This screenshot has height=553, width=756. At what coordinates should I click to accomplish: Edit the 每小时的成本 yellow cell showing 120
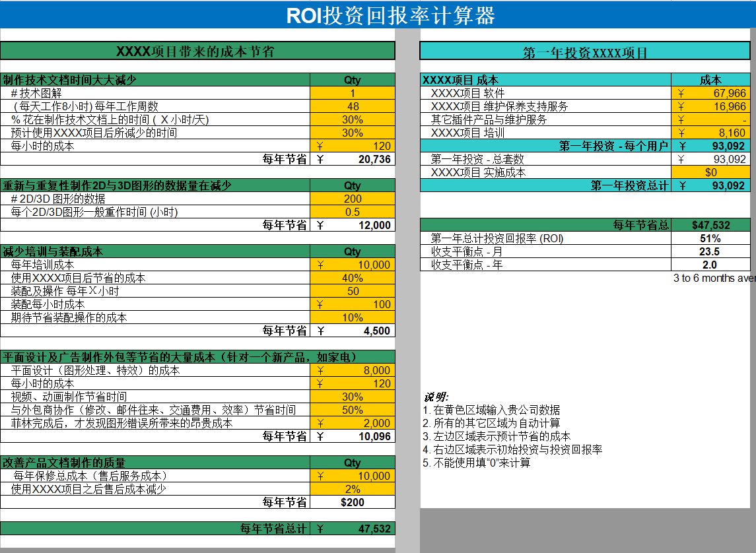pyautogui.click(x=353, y=146)
